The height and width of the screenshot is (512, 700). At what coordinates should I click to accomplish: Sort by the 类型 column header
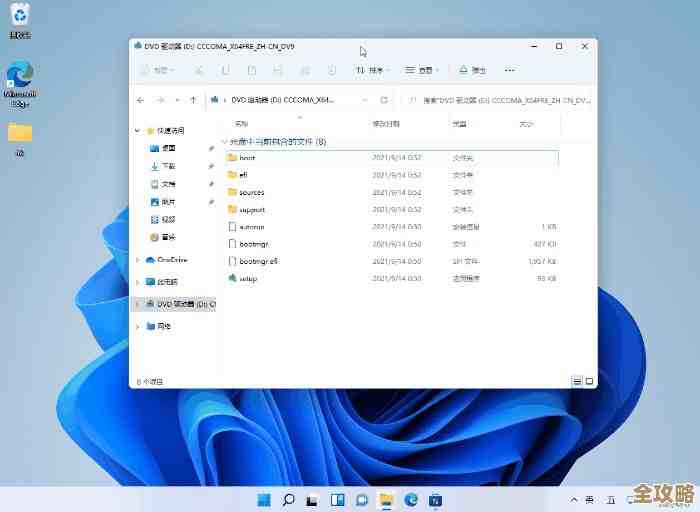(459, 124)
